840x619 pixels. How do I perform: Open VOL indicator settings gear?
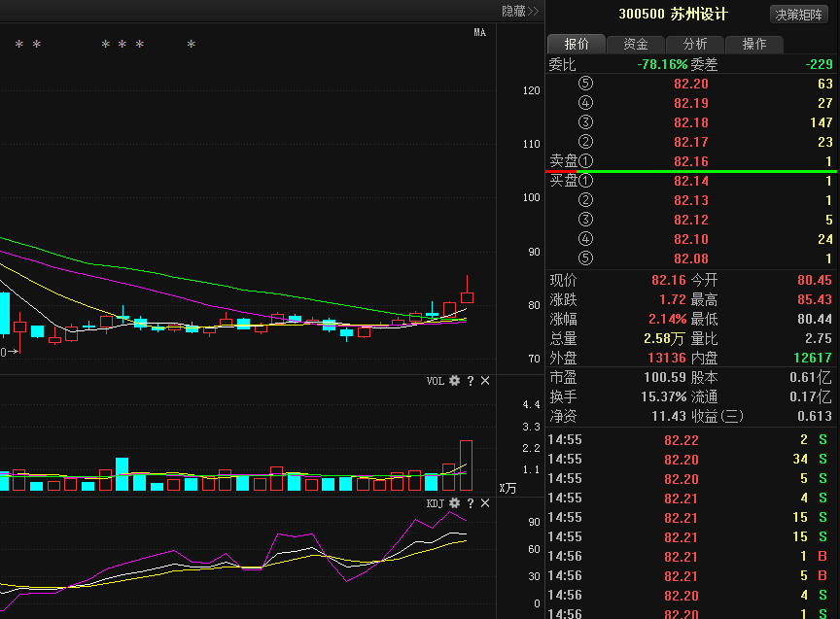point(454,381)
